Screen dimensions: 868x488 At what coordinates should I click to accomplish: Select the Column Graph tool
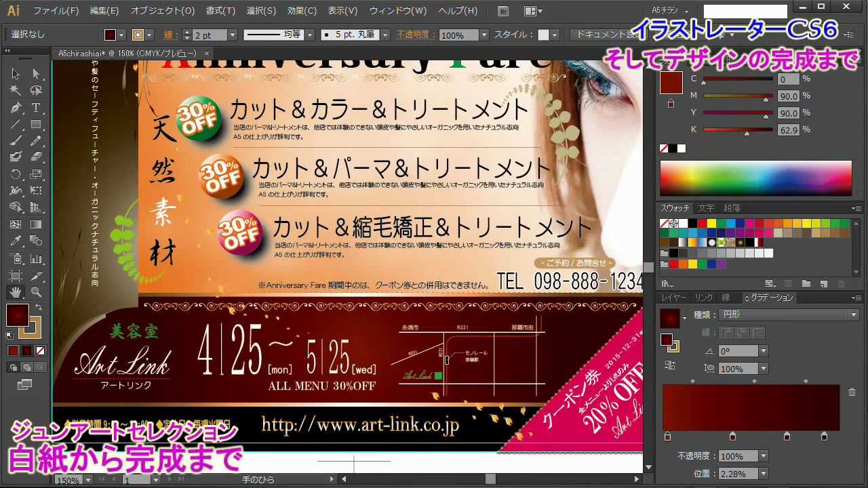pos(36,258)
